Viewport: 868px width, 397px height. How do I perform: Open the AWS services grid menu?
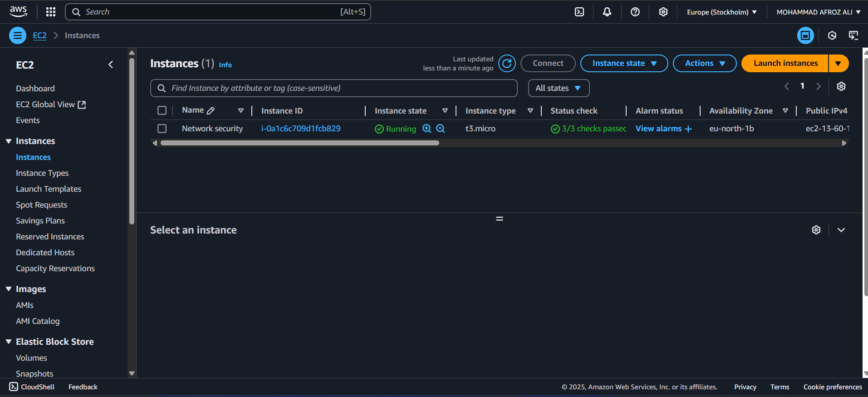tap(51, 12)
